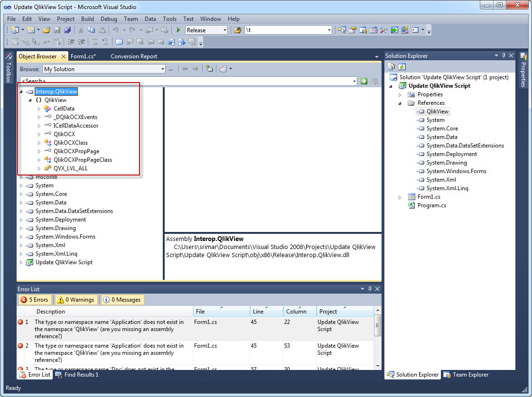Select the QVX_LVL_ALL enum item
Viewport: 532px width, 397px height.
(71, 168)
